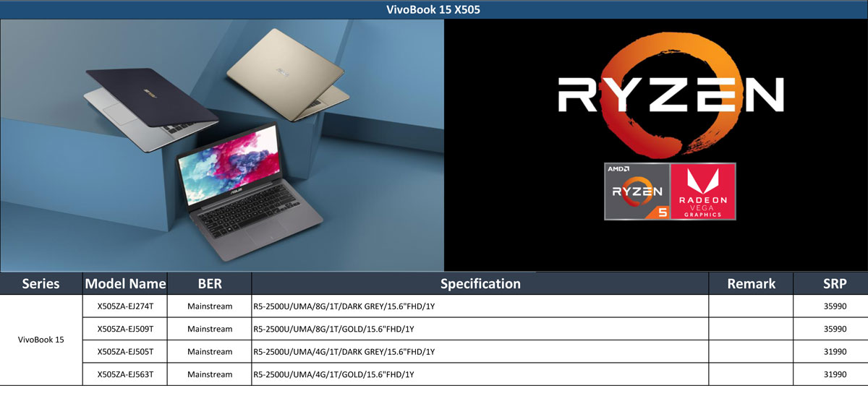Click the 8G/1T/GOLD specification cell

(480, 329)
